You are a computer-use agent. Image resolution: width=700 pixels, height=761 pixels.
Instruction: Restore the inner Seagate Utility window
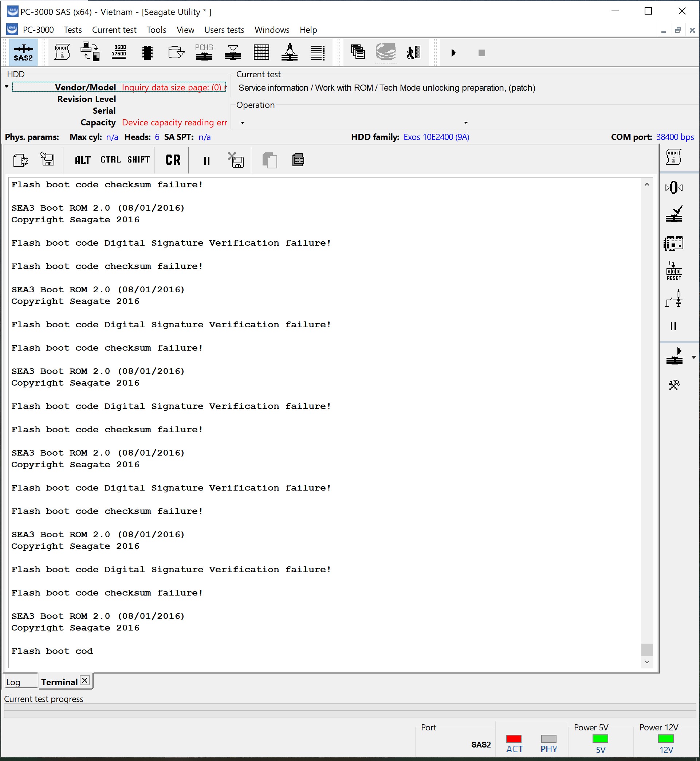(678, 30)
